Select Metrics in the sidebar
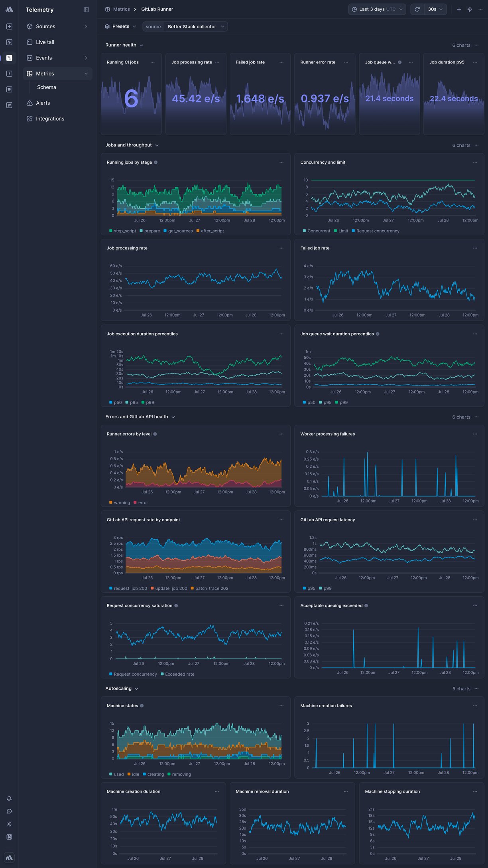This screenshot has width=488, height=868. coord(57,73)
